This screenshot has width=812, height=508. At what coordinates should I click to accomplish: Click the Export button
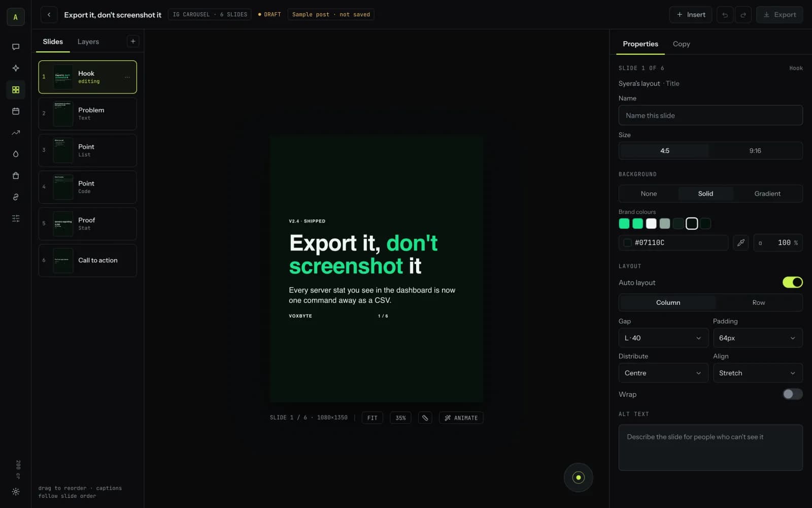pos(780,15)
